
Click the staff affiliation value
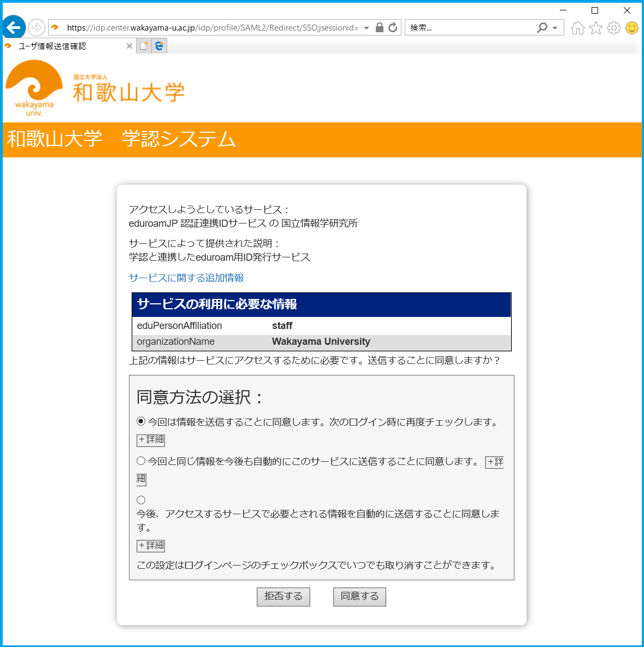pyautogui.click(x=282, y=326)
